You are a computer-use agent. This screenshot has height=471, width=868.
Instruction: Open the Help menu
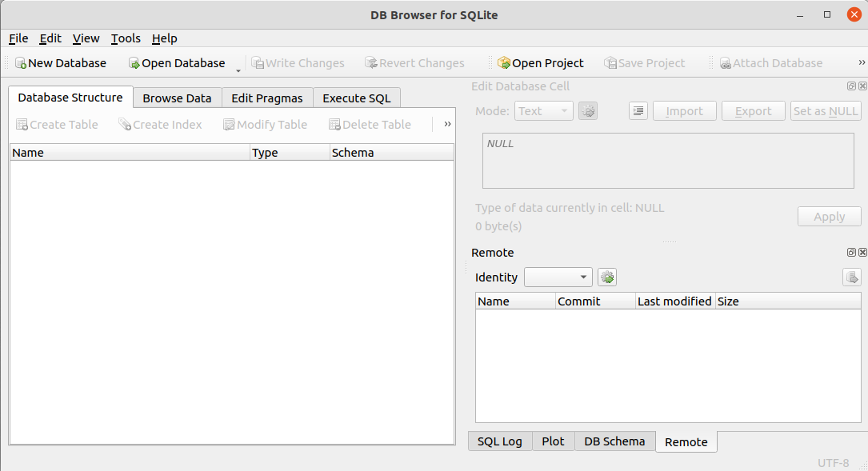click(165, 38)
